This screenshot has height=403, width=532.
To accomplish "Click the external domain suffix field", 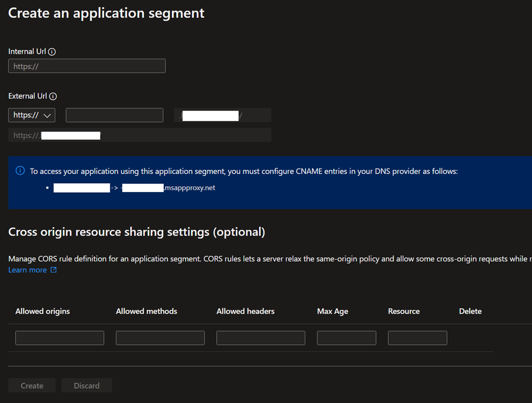I will click(222, 115).
